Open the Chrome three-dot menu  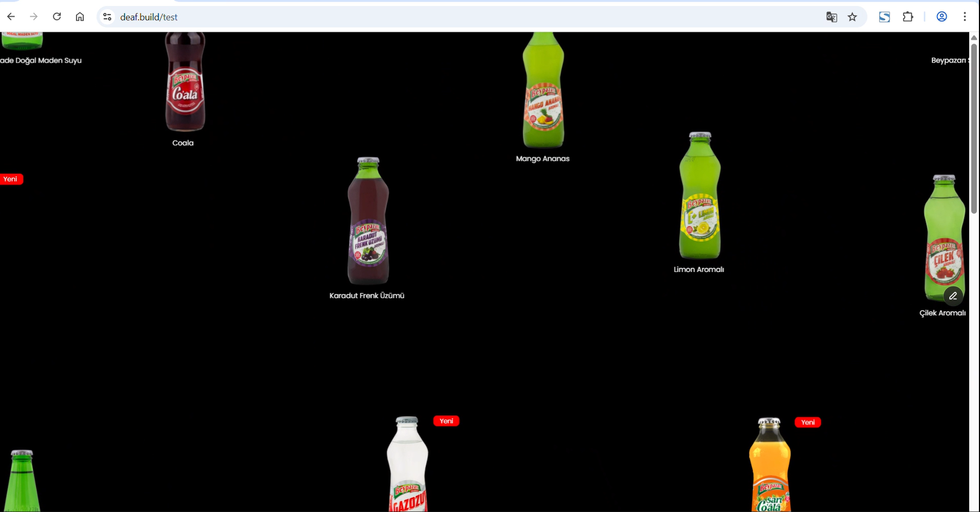(964, 17)
